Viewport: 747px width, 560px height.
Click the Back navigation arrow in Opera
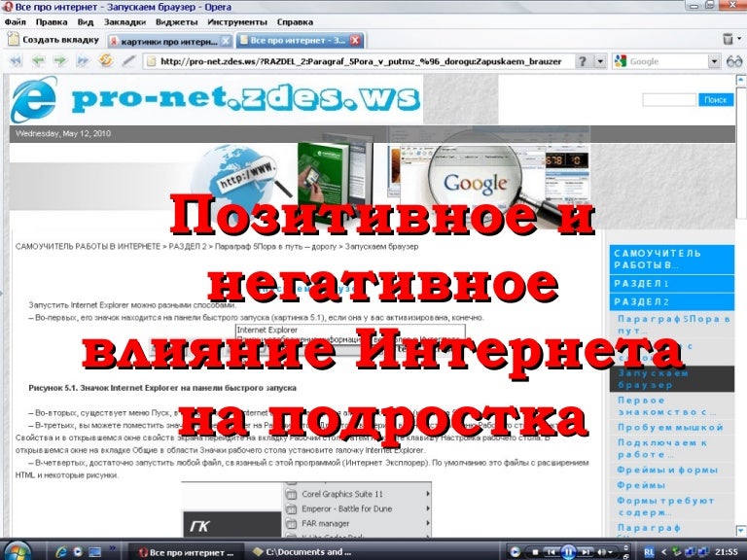click(x=36, y=61)
